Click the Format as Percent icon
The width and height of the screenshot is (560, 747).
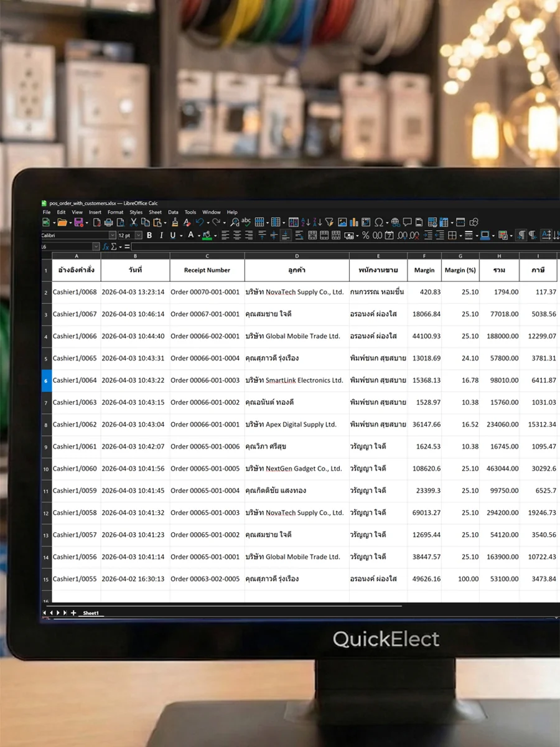tap(365, 235)
